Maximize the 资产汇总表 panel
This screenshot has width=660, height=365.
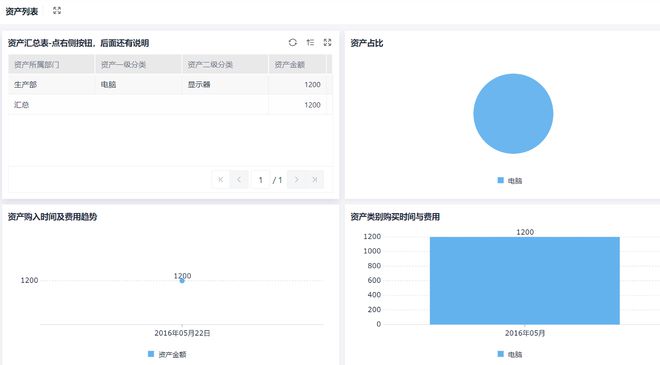(327, 42)
